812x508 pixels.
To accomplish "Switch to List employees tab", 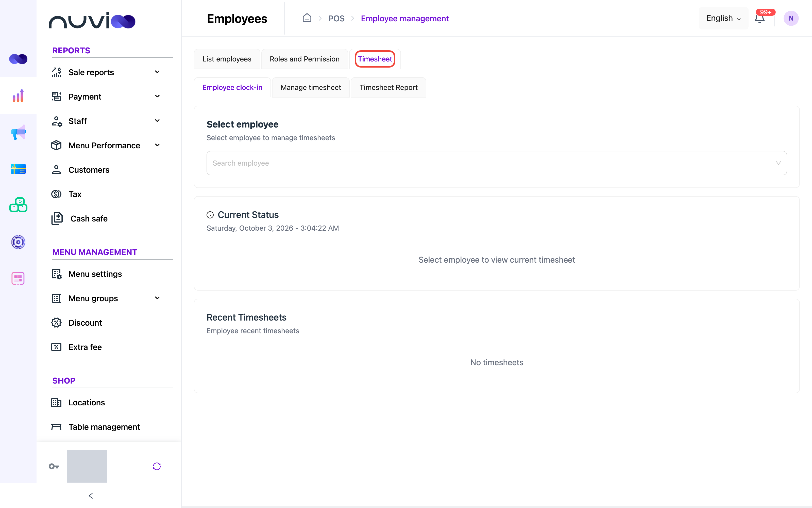I will click(227, 59).
